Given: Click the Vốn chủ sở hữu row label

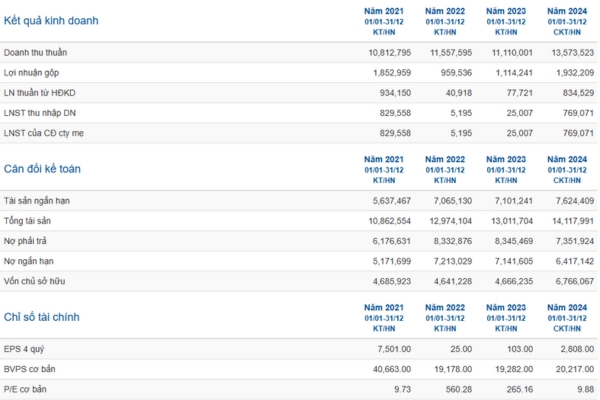Looking at the screenshot, I should pos(35,283).
